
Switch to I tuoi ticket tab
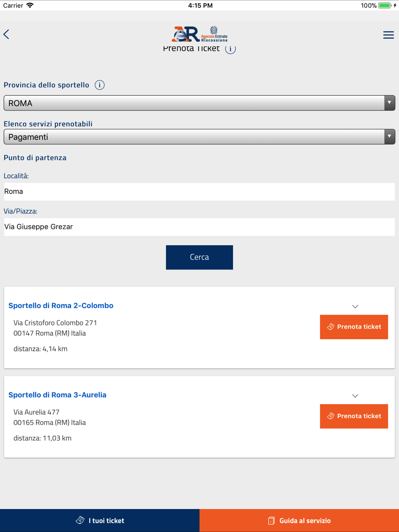[100, 521]
